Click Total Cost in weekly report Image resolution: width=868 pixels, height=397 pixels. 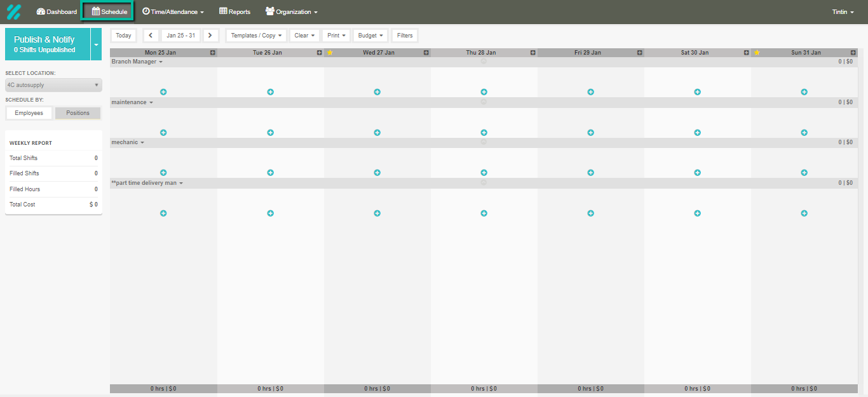53,205
